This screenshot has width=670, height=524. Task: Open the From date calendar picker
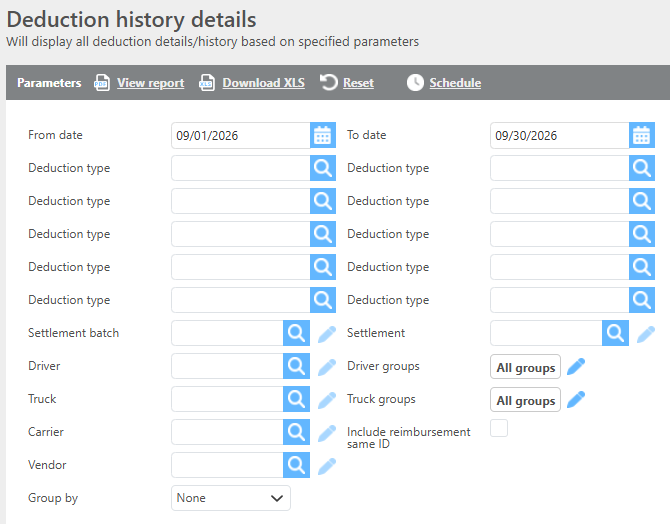pyautogui.click(x=323, y=135)
